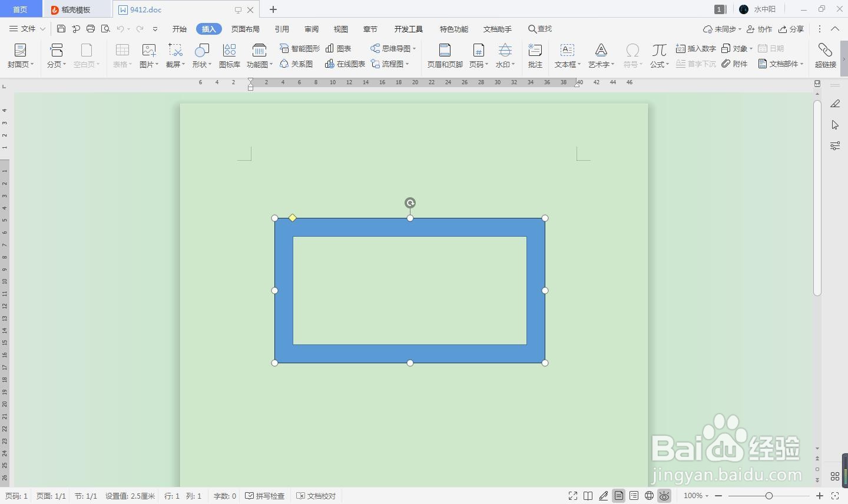Insert WordArt (艺术字)
Screen dimensions: 848x504
tap(601, 56)
